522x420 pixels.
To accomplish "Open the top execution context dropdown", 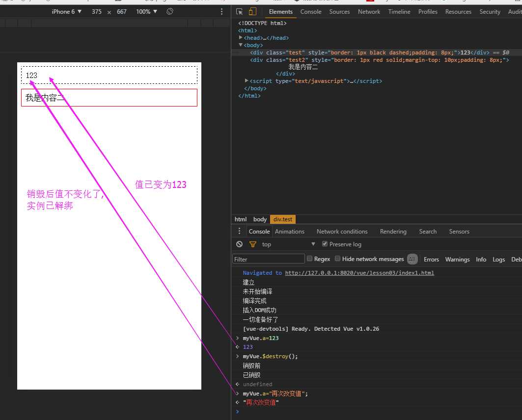I will click(x=288, y=244).
